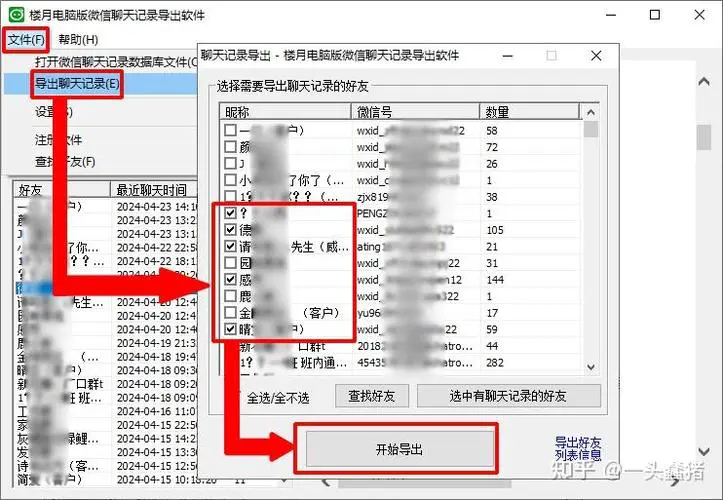Select the dialog row with count 282
The height and width of the screenshot is (500, 723).
pyautogui.click(x=401, y=363)
